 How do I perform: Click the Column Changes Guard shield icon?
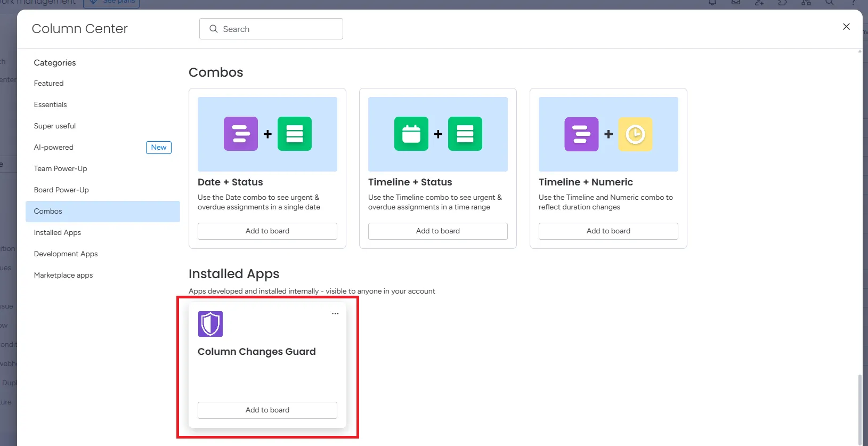coord(210,324)
